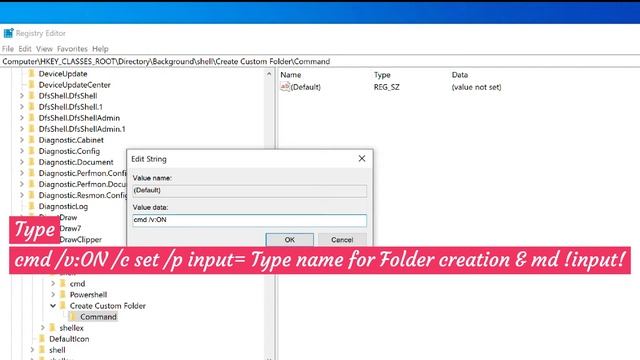Select the Diagnostic.Cabinet folder icon
This screenshot has width=640, height=360.
click(31, 140)
